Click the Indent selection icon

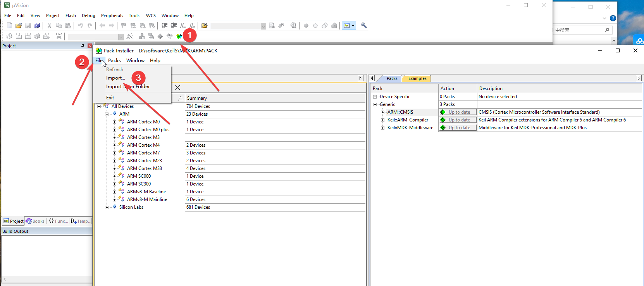coord(165,26)
